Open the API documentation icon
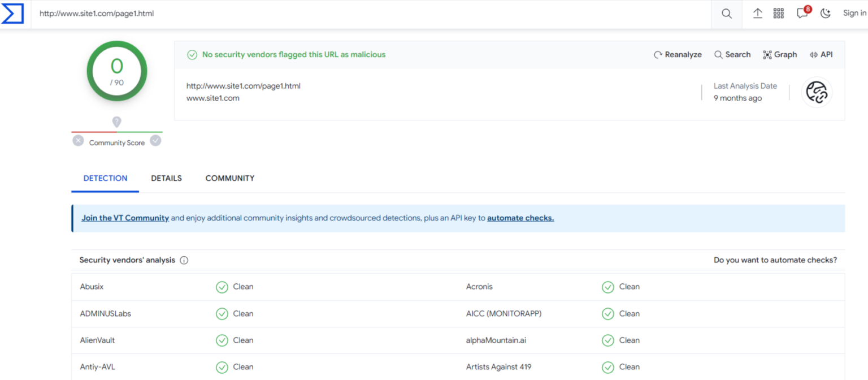Image resolution: width=868 pixels, height=380 pixels. pyautogui.click(x=821, y=54)
